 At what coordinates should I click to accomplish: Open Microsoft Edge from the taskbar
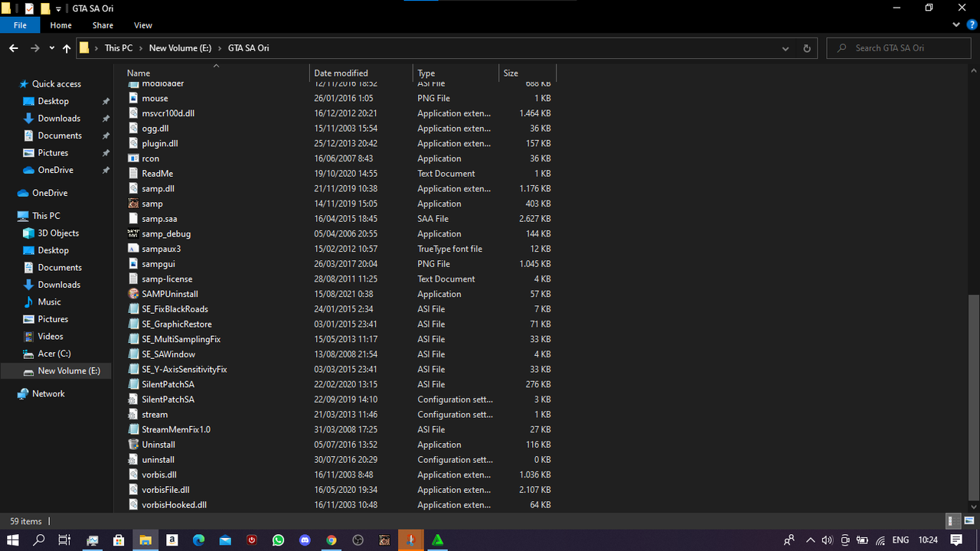pyautogui.click(x=198, y=540)
